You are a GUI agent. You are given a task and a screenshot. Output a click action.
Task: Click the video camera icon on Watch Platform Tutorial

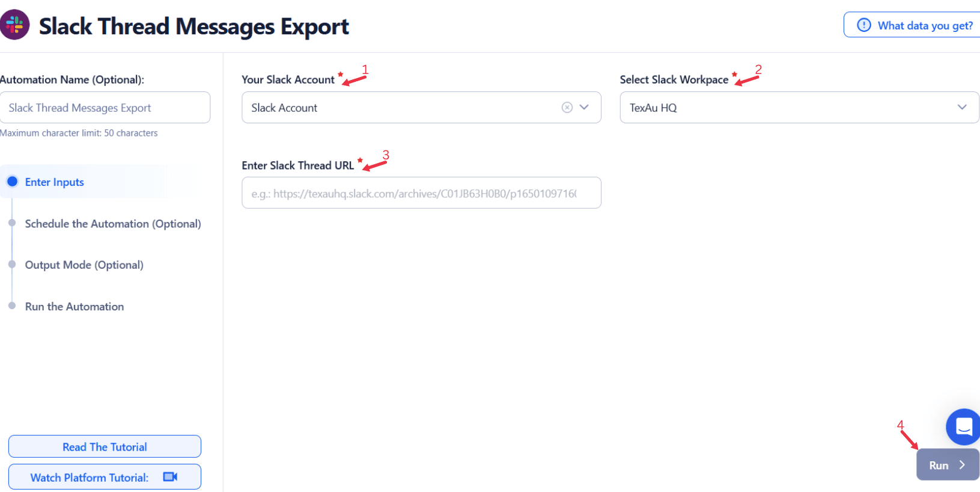tap(170, 477)
